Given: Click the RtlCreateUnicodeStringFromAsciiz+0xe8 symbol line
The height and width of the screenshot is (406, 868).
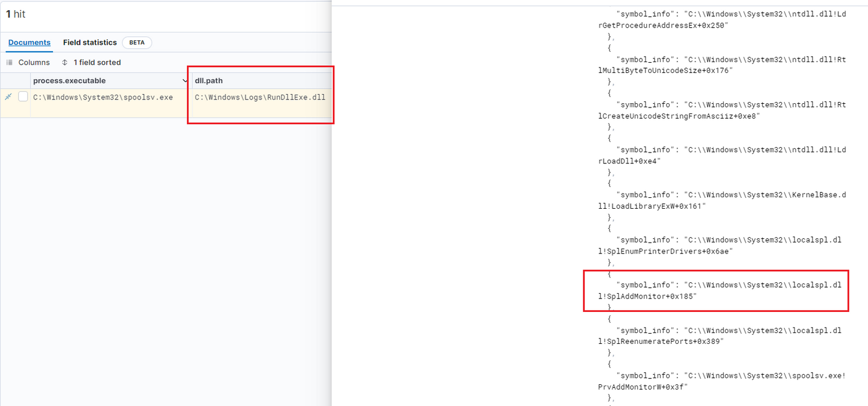Looking at the screenshot, I should (x=722, y=110).
